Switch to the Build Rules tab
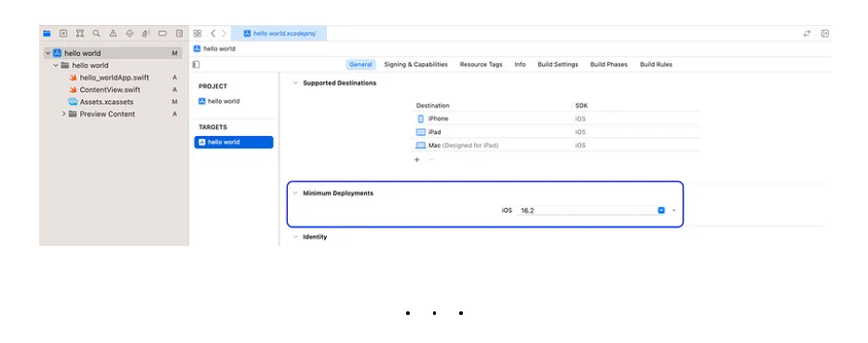The height and width of the screenshot is (343, 868). coord(656,64)
